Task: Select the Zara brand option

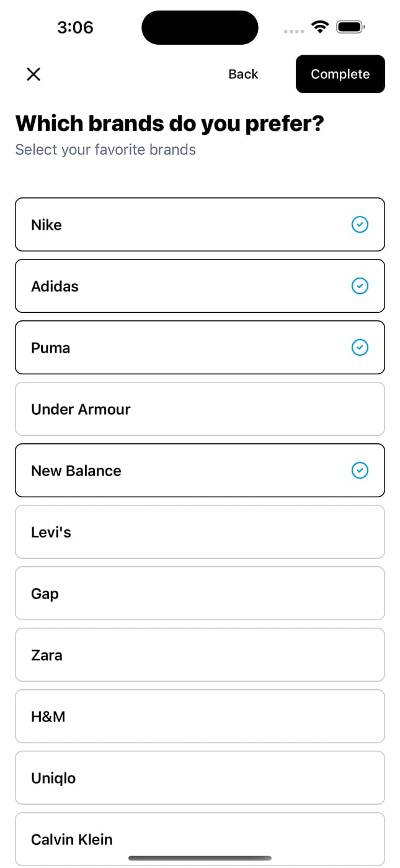Action: tap(200, 655)
